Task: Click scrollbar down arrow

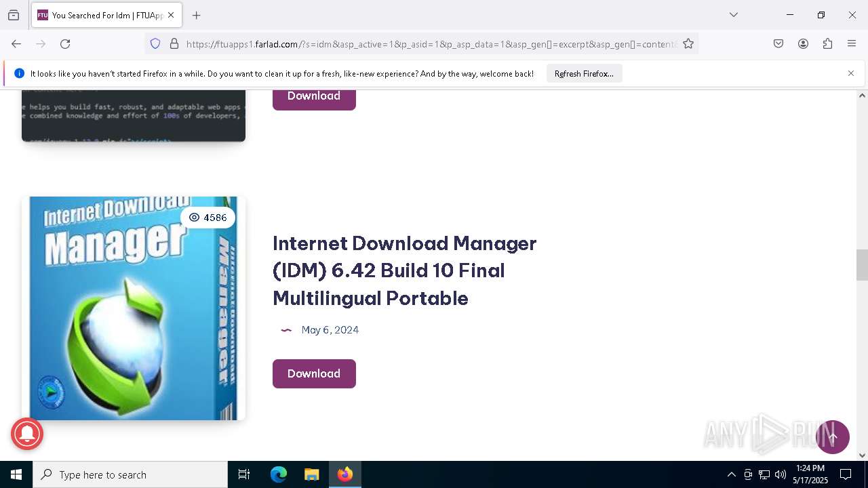Action: pos(862,455)
